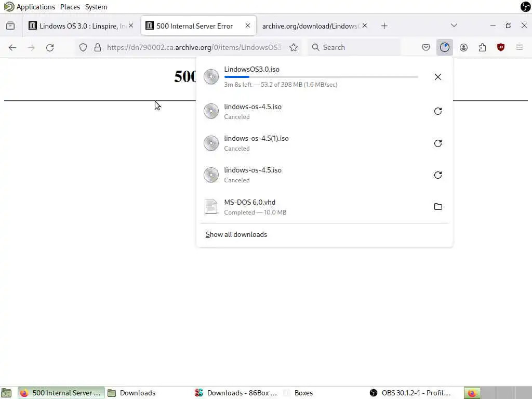Close the 500 Internal Server Error tab
This screenshot has width=532, height=399.
coord(248,26)
